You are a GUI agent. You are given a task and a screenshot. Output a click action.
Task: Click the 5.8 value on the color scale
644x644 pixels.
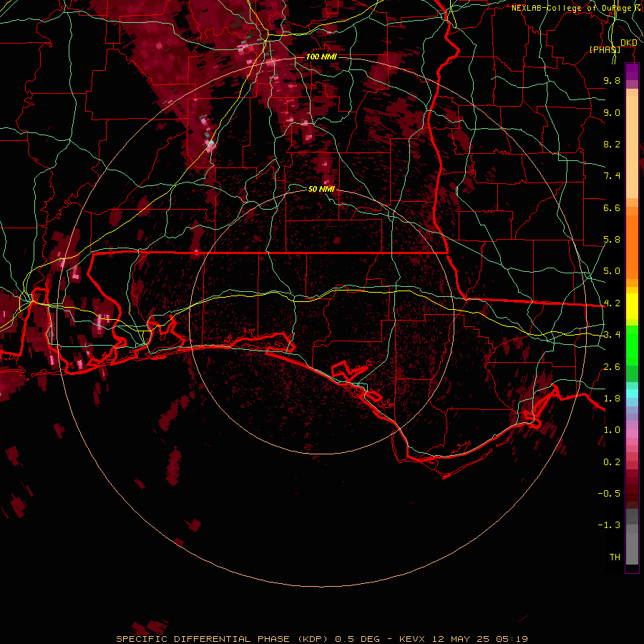click(612, 240)
